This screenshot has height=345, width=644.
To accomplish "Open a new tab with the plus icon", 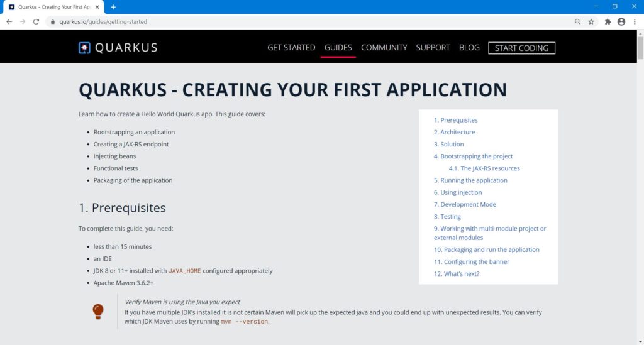I will (113, 7).
